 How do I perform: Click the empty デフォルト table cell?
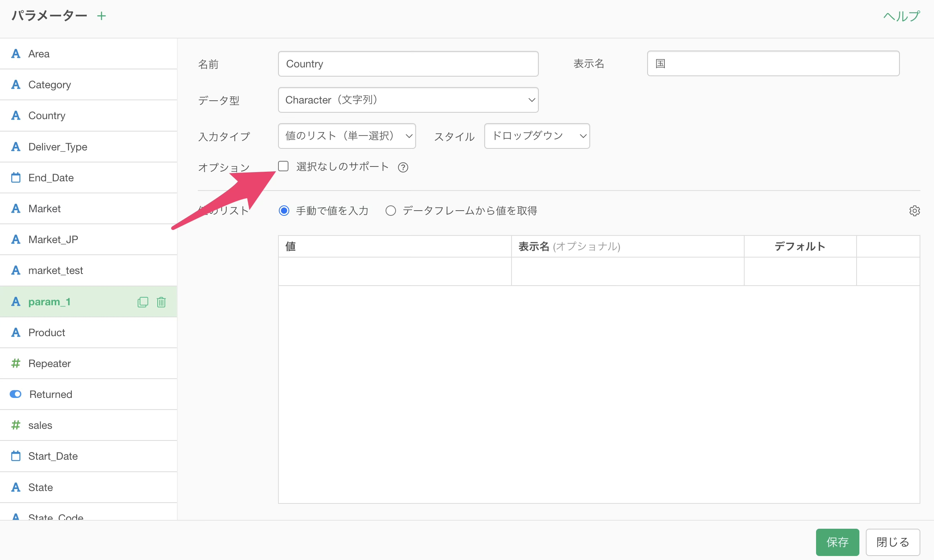[x=800, y=272]
